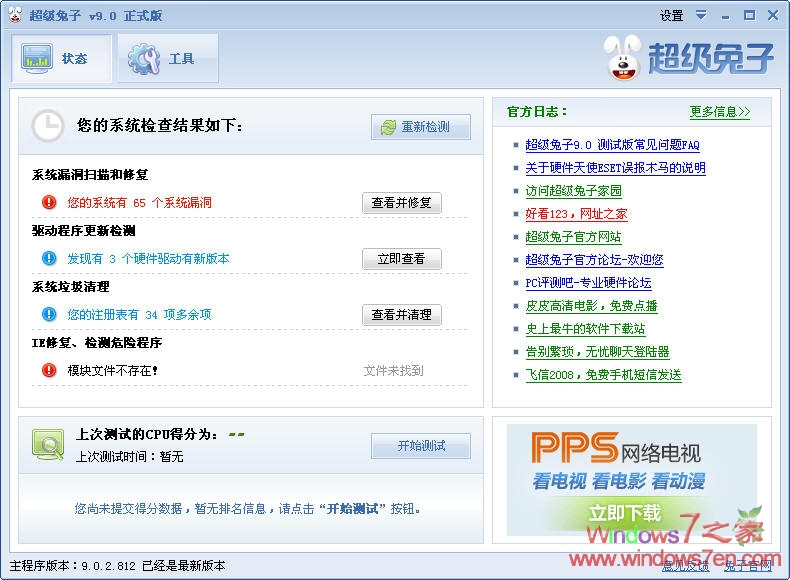The image size is (790, 580).
Task: Click the text 发现有 3 个硬件驱动有新版本
Action: point(148,259)
